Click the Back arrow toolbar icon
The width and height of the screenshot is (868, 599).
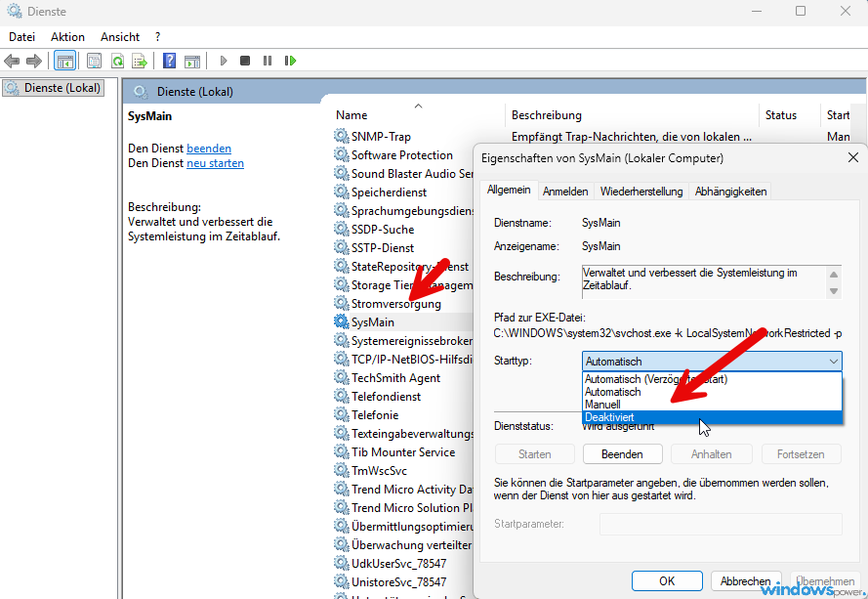(12, 61)
